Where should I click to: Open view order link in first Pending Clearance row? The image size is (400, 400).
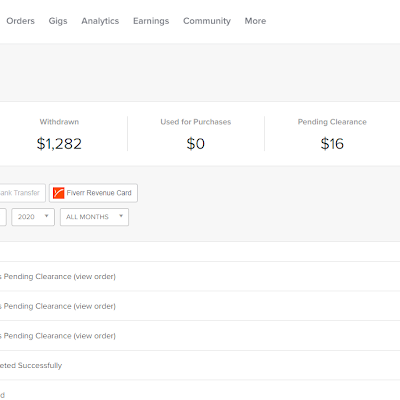[95, 277]
